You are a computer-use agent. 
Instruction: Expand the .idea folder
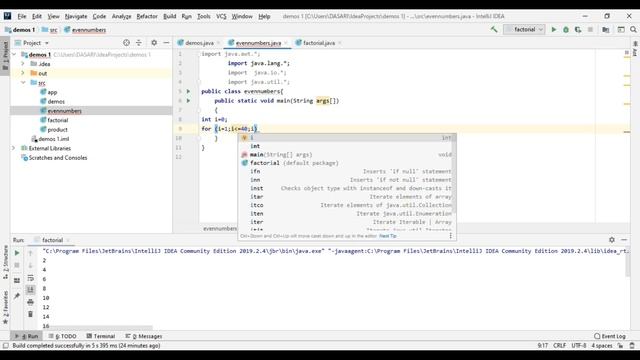(23, 64)
